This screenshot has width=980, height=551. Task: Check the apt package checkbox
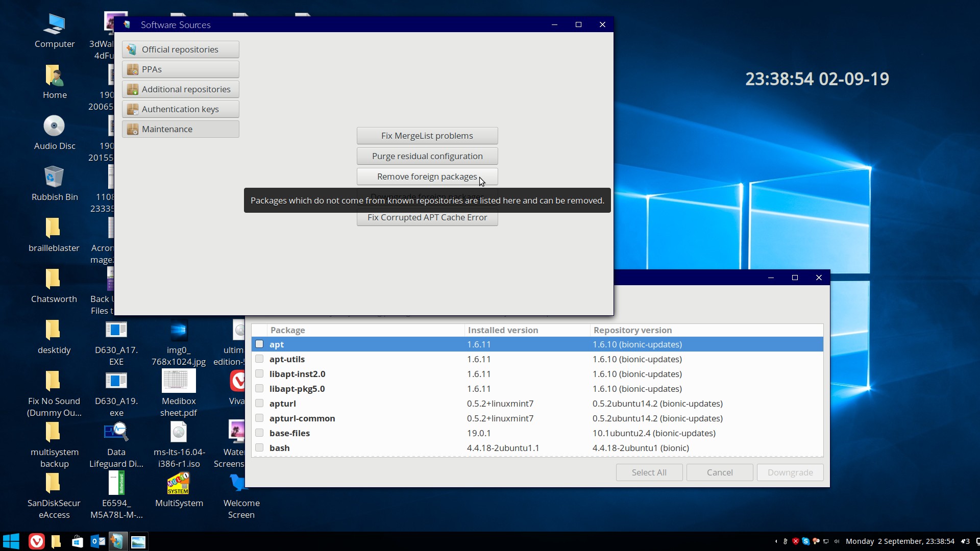pos(259,344)
